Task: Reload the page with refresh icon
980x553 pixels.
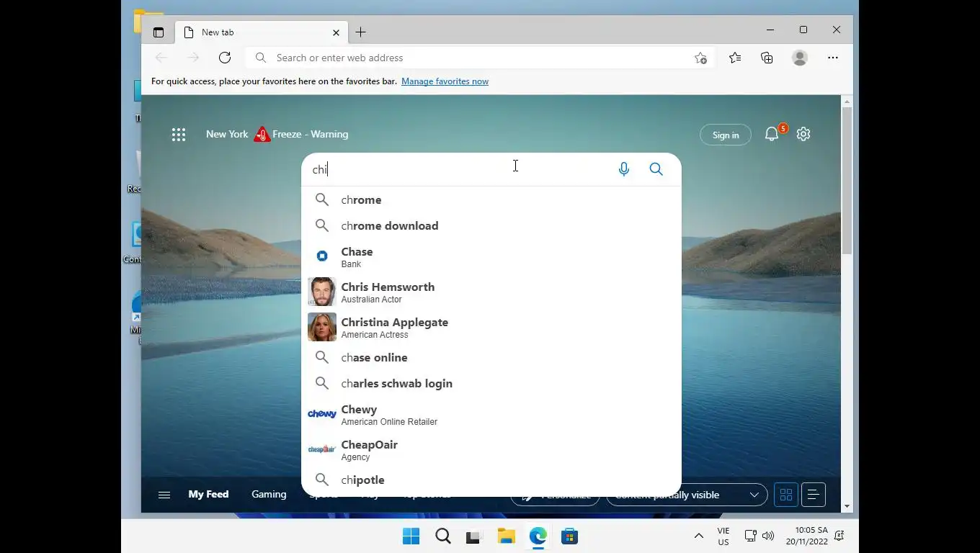Action: [225, 58]
